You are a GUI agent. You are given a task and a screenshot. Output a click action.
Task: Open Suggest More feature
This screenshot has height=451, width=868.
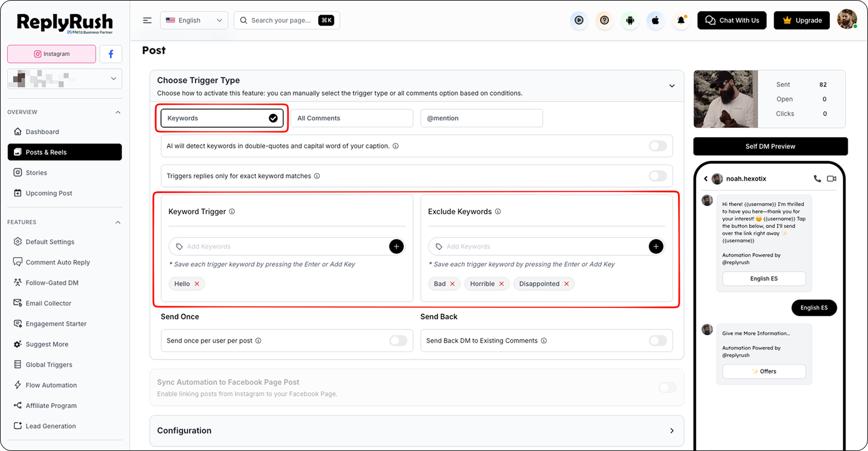pos(65,344)
